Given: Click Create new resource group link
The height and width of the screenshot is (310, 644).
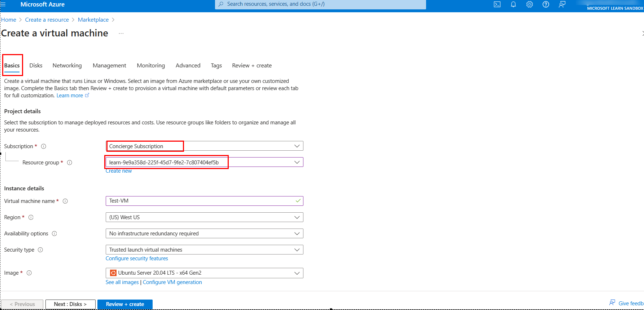Looking at the screenshot, I should click(119, 171).
